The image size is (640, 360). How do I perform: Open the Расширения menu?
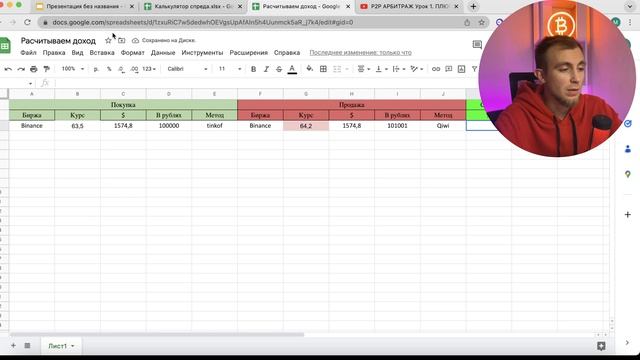tap(249, 53)
